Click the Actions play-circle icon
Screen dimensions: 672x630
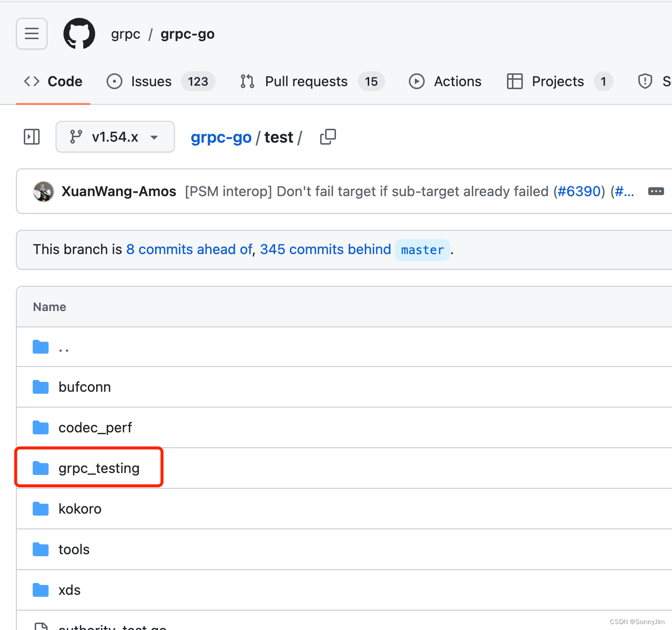pos(417,81)
